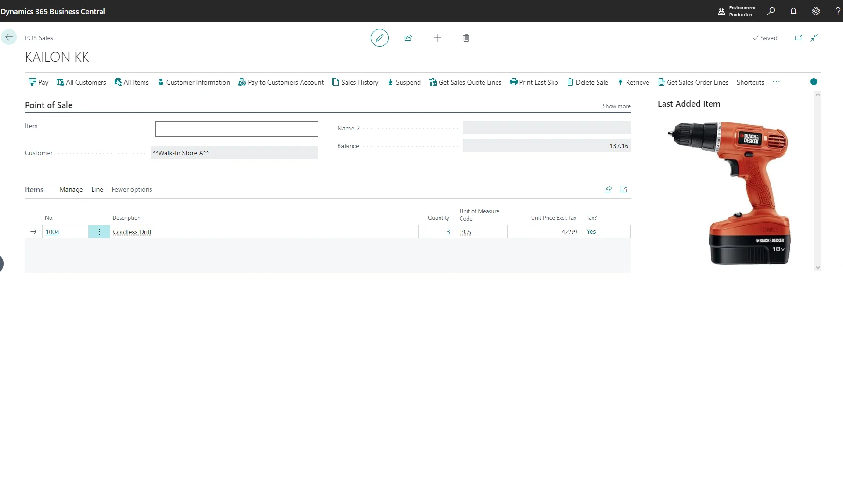Click Fewer options in Items section
Viewport: 843px width, 504px height.
tap(131, 189)
